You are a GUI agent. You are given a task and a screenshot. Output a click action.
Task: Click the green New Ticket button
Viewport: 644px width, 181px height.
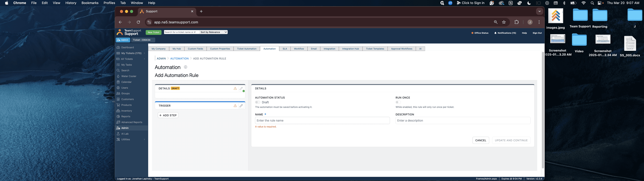click(x=153, y=33)
